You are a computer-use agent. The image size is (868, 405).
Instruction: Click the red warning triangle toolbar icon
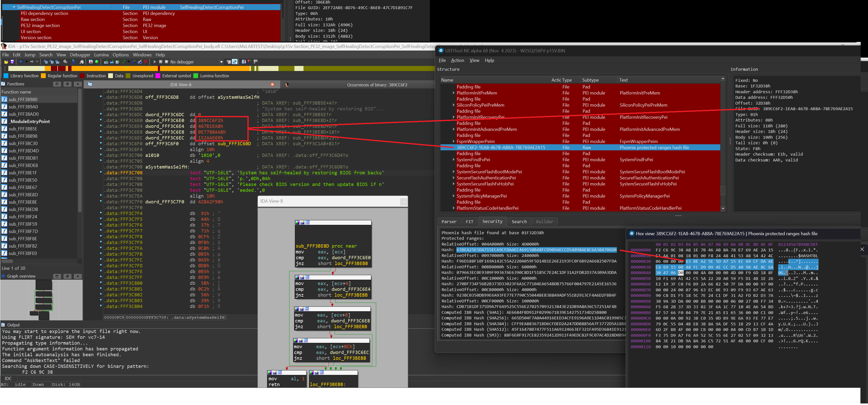tap(91, 62)
